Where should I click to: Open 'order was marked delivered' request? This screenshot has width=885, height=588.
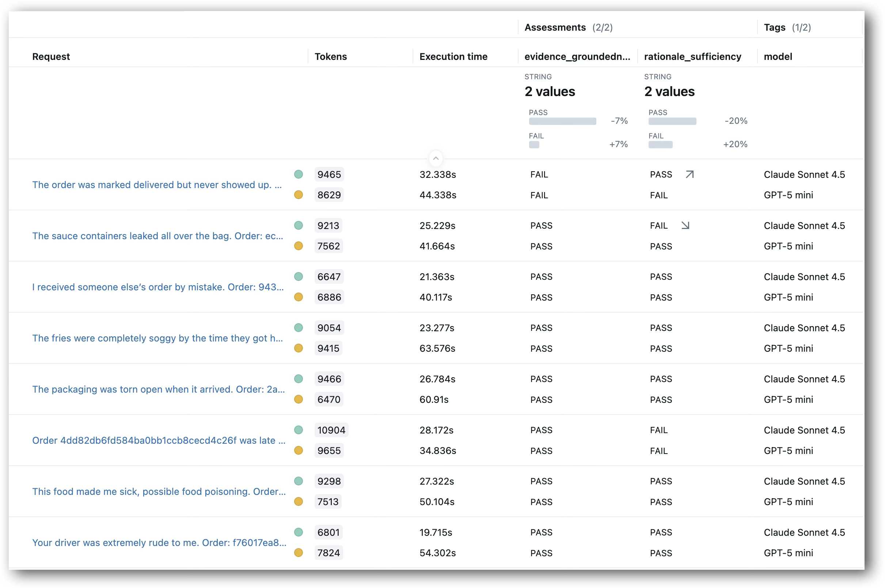pyautogui.click(x=157, y=185)
